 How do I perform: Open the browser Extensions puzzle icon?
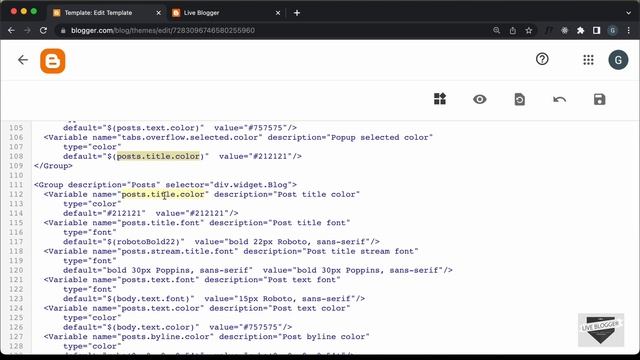(580, 30)
